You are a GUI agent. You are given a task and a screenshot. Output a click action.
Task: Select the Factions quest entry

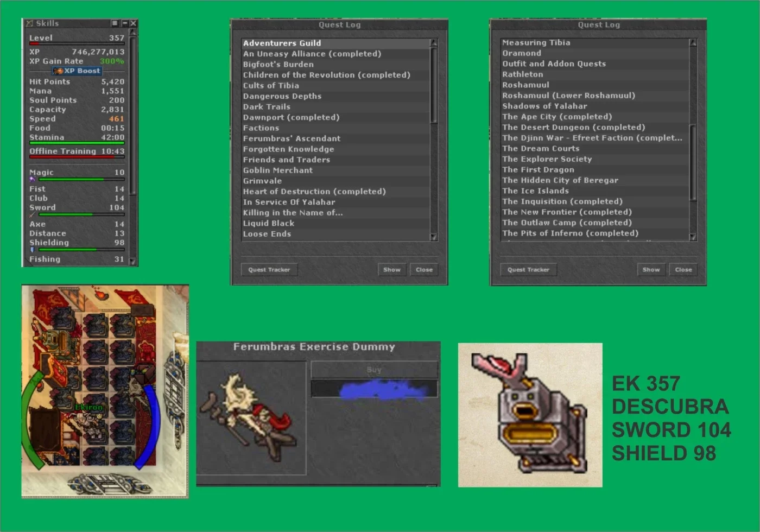(x=335, y=128)
